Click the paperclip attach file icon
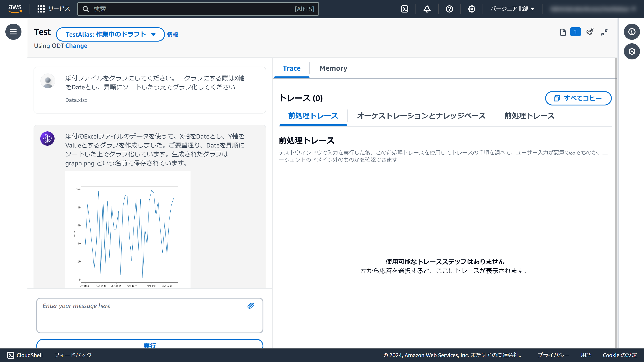644x362 pixels. click(251, 305)
